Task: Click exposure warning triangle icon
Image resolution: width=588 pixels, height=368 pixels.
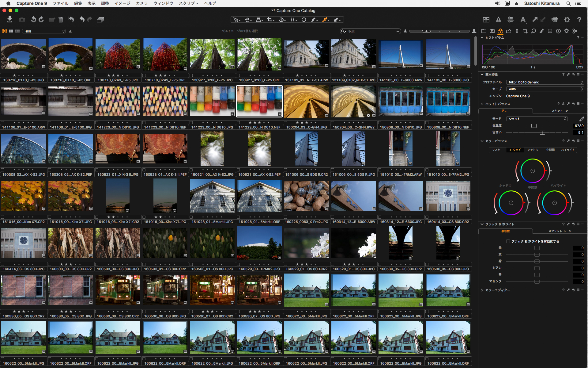Action: [x=499, y=20]
